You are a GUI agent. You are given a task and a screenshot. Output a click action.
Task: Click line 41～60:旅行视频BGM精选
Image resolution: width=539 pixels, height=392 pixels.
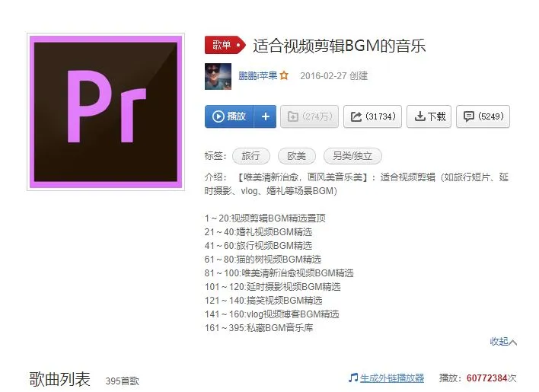(x=258, y=246)
